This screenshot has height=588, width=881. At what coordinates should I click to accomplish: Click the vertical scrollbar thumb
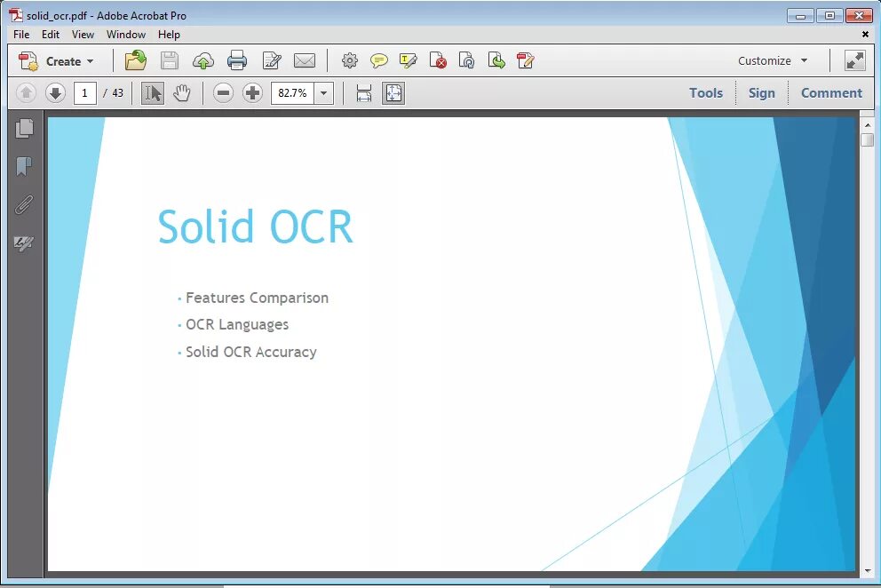click(867, 139)
